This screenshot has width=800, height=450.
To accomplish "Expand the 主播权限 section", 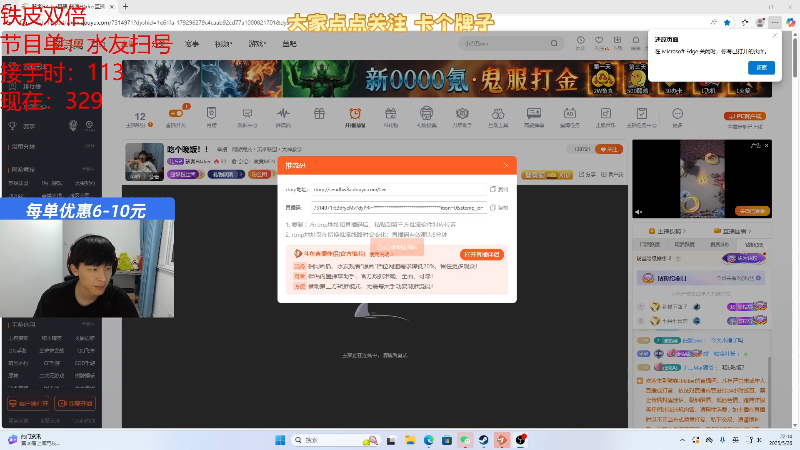I will tap(667, 231).
